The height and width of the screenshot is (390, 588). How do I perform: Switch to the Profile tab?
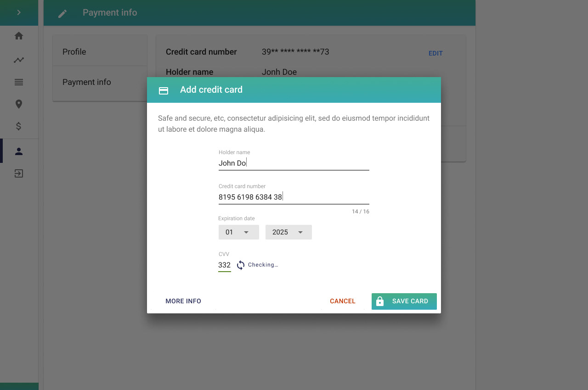100,52
